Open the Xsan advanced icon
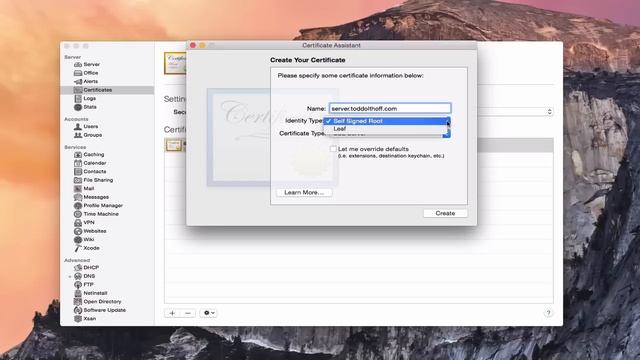The image size is (640, 360). 78,319
